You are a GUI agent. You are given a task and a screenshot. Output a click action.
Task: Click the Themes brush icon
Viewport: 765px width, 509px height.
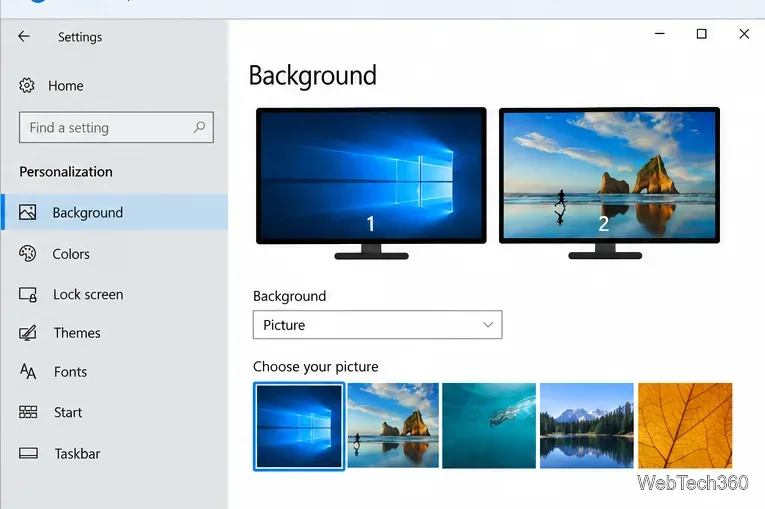[x=27, y=333]
